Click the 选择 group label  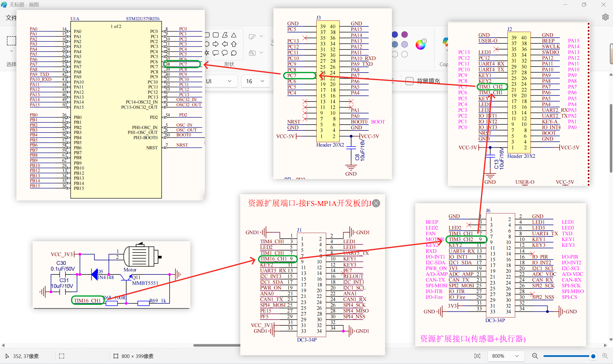[x=11, y=64]
